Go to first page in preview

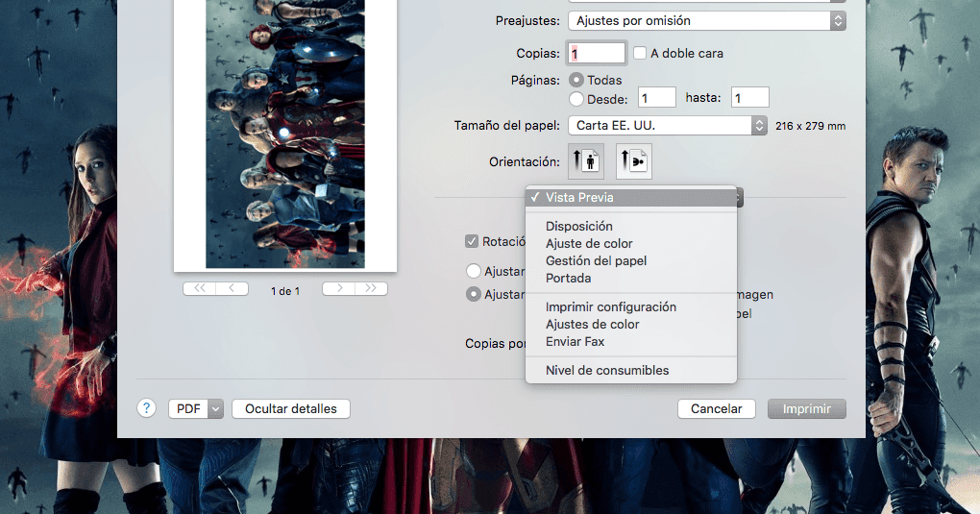200,288
